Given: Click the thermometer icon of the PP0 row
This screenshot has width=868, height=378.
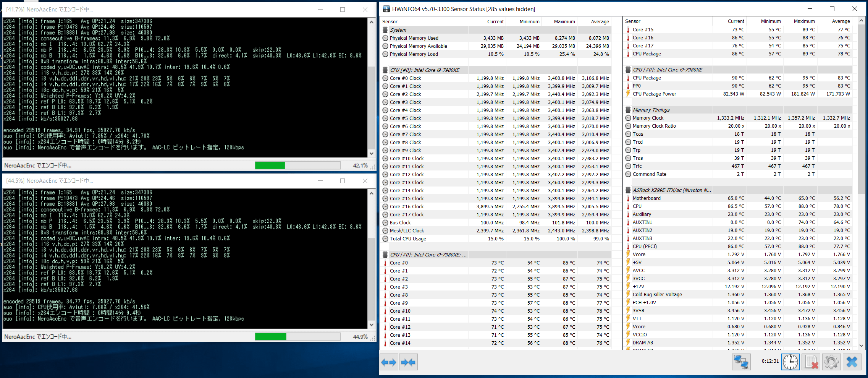Looking at the screenshot, I should tap(628, 86).
